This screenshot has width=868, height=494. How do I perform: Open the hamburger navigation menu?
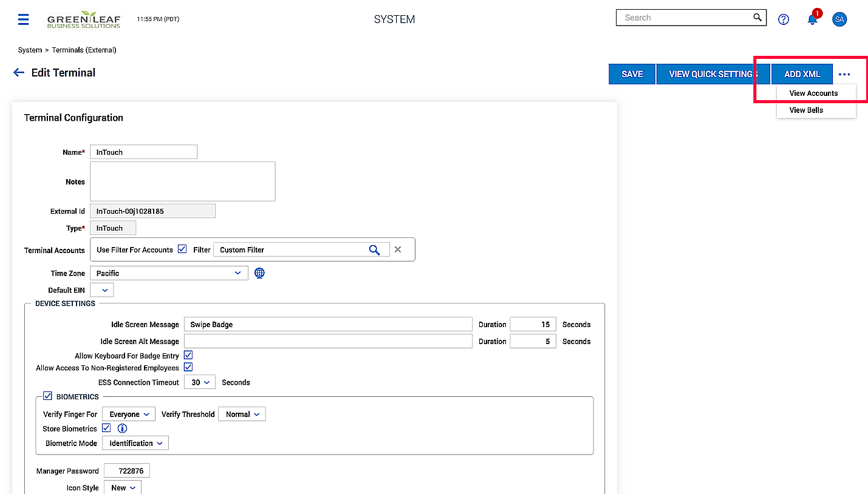click(24, 19)
